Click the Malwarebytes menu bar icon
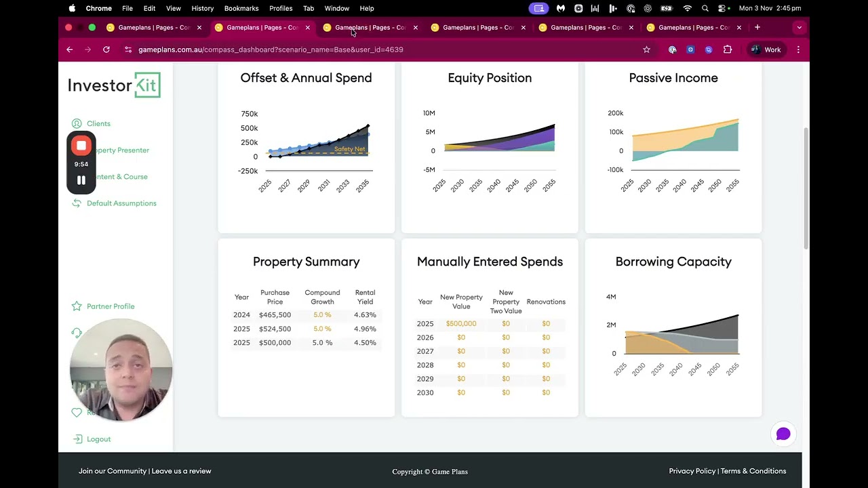 coord(561,8)
